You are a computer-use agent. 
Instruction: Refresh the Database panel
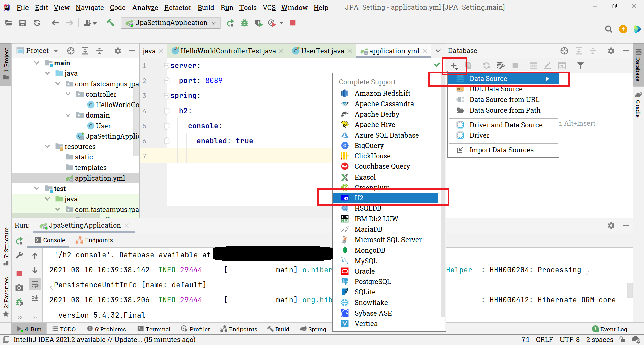coord(486,66)
